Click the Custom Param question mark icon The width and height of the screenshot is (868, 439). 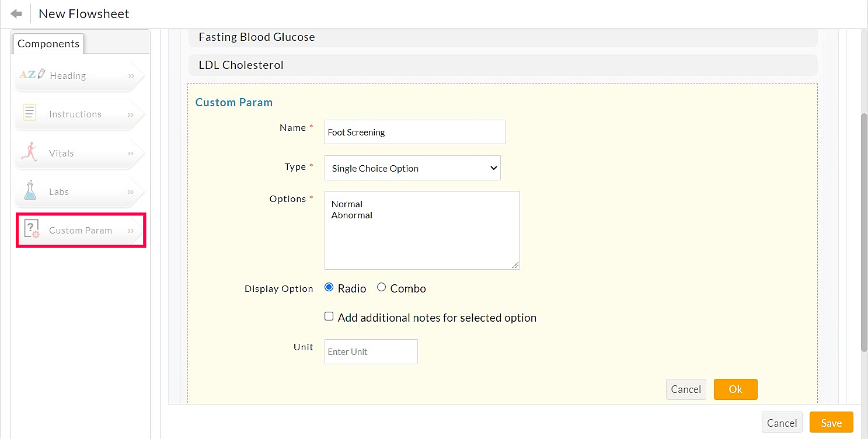[x=31, y=229]
